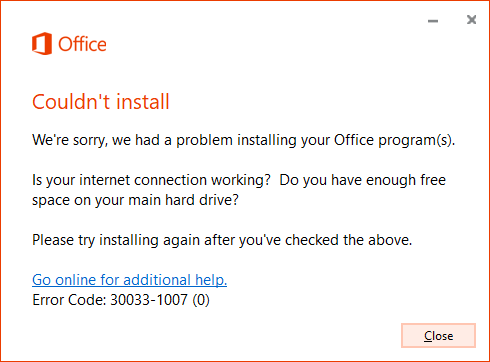Click the "Error Code:" label

(x=69, y=300)
